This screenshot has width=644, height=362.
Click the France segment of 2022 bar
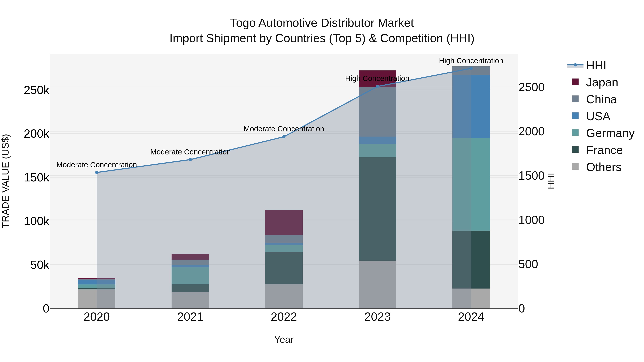(x=284, y=268)
